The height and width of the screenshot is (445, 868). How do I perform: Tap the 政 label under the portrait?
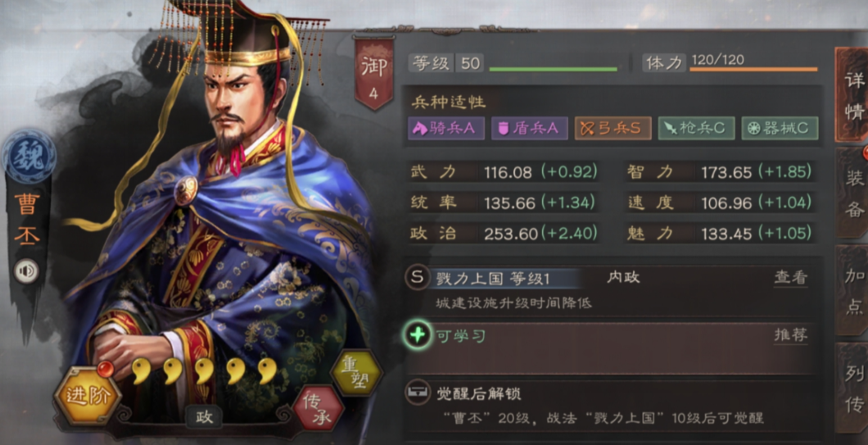point(204,417)
